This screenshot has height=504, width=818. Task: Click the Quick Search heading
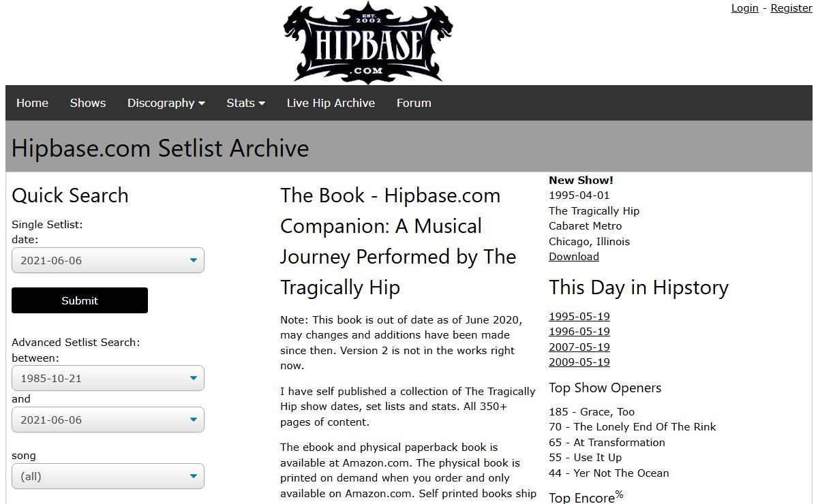tap(70, 195)
